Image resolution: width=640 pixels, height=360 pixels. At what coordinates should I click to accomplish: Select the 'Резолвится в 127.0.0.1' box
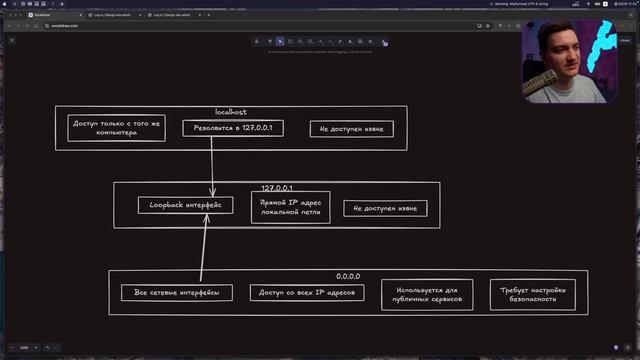point(233,128)
